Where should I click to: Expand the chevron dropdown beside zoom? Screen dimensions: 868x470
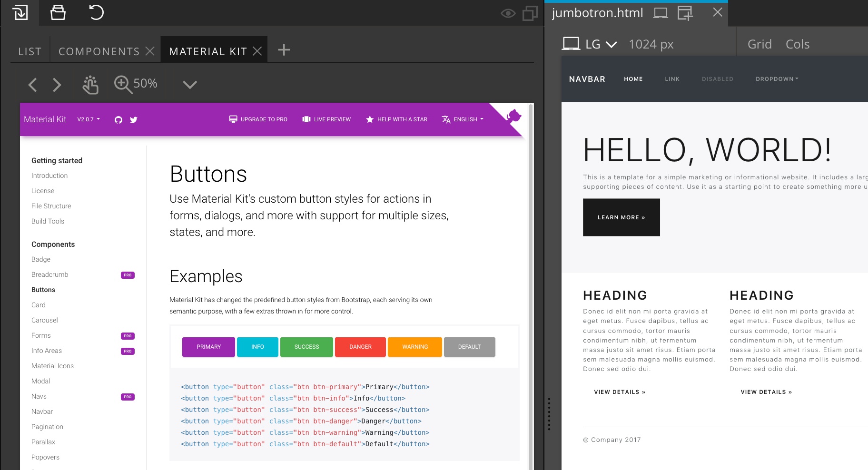tap(190, 85)
